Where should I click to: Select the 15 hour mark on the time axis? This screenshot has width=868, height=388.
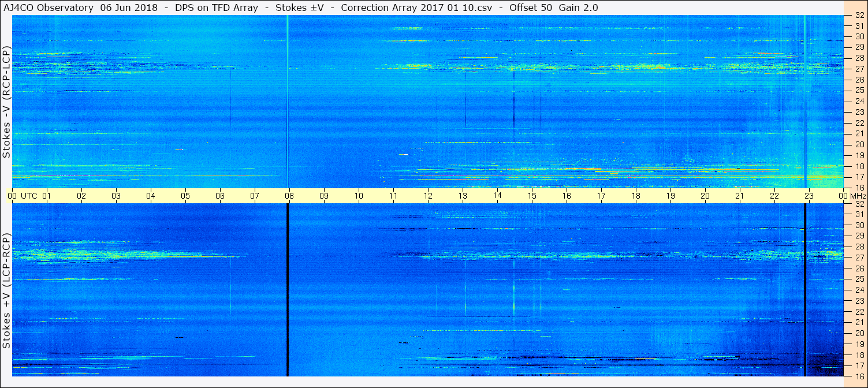coord(532,196)
